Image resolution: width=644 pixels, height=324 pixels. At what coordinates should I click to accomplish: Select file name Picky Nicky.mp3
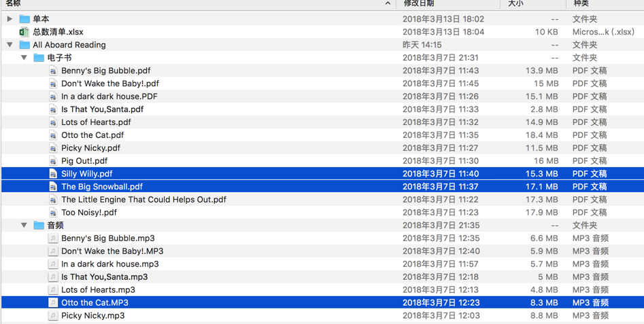click(92, 316)
